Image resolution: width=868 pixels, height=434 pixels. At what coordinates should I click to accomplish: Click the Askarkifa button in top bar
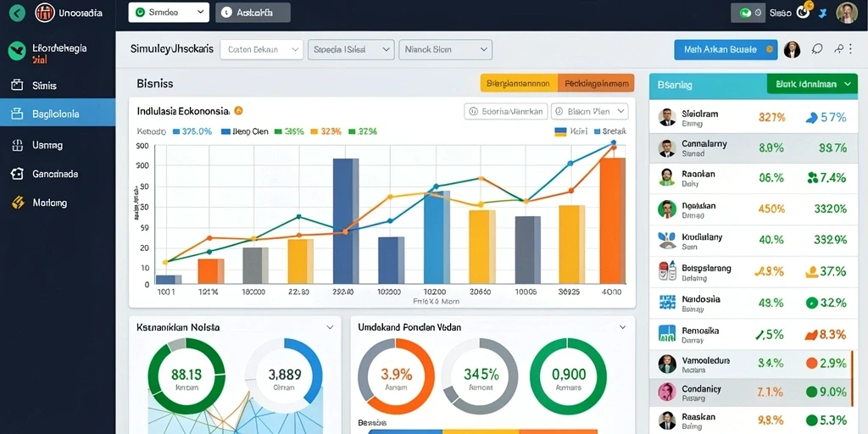pos(253,13)
